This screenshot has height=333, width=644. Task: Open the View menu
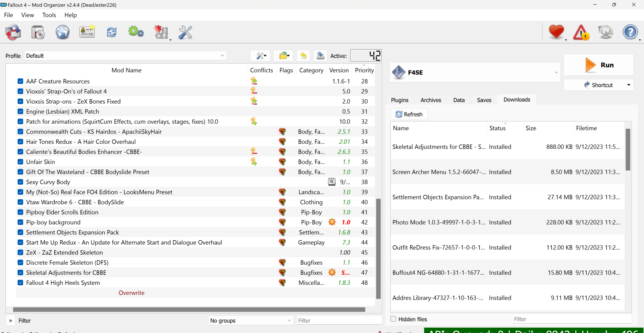click(28, 15)
